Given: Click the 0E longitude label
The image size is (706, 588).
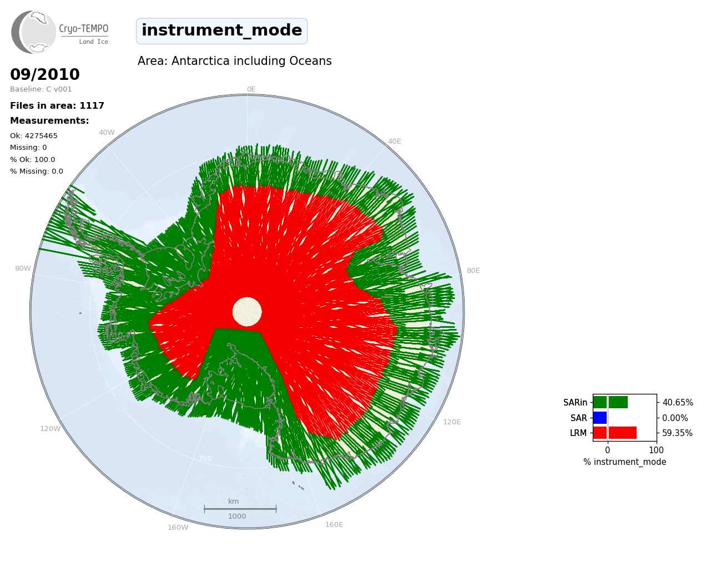Looking at the screenshot, I should click(251, 89).
